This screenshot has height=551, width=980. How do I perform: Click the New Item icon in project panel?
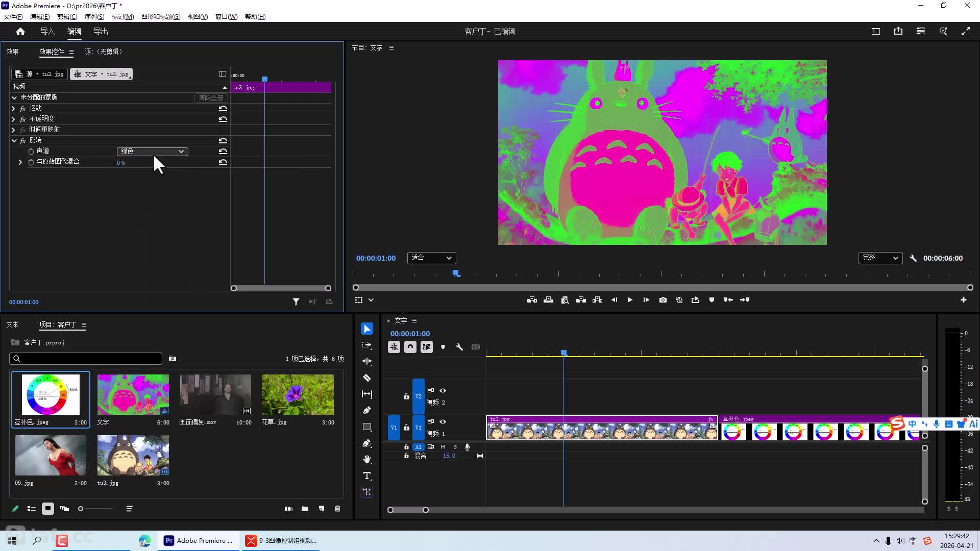(x=321, y=509)
